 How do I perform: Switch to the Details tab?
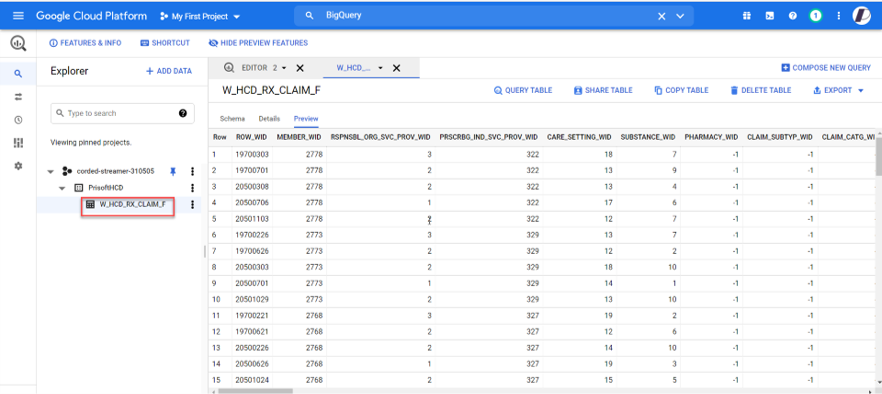[269, 119]
